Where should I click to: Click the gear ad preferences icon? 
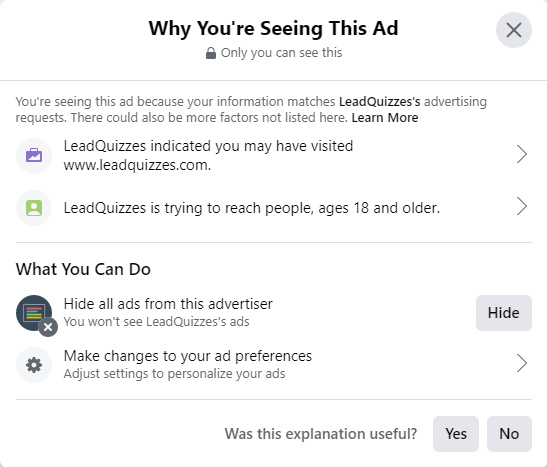(34, 365)
